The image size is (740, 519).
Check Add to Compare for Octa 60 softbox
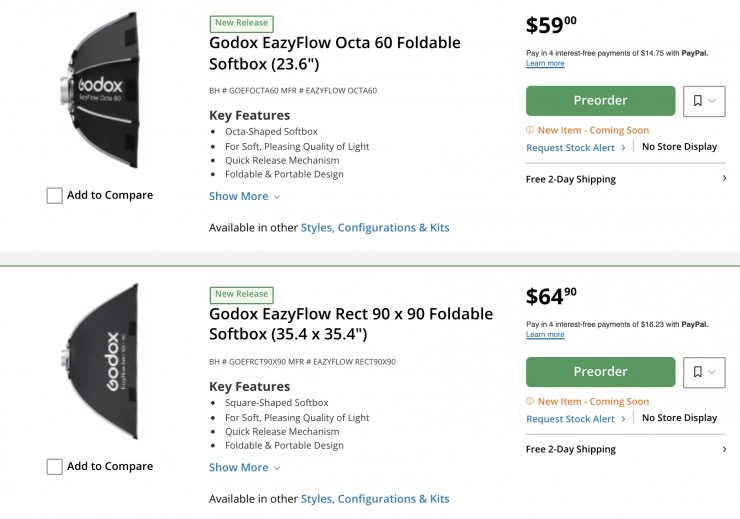point(55,196)
